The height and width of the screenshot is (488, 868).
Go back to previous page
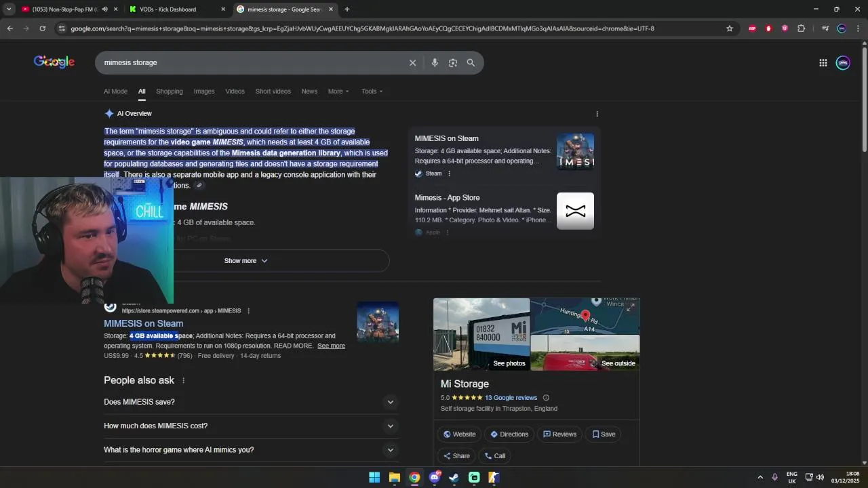tap(9, 28)
